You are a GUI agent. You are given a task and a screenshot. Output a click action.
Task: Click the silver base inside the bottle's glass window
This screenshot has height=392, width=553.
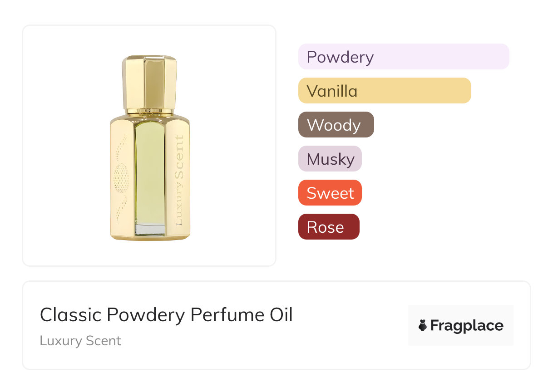tap(150, 229)
